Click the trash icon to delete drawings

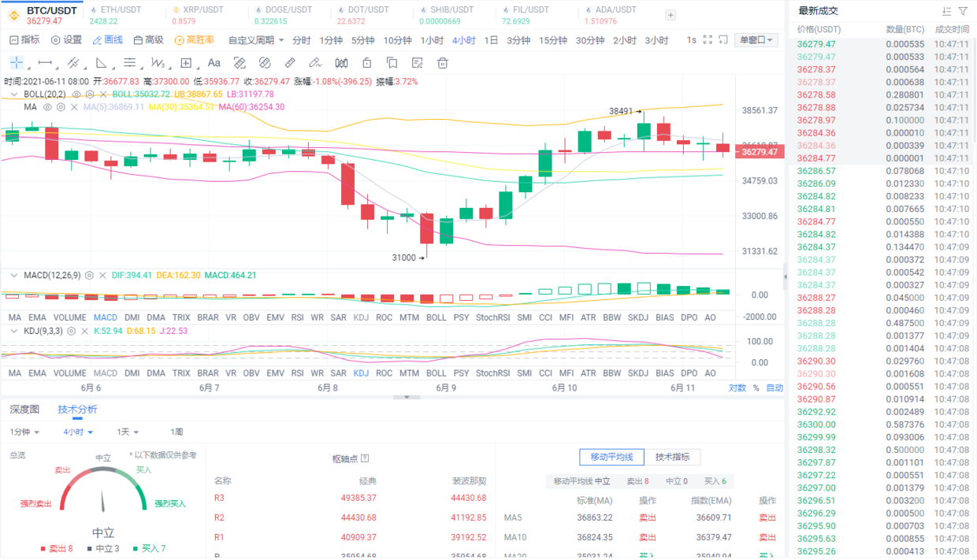[443, 63]
